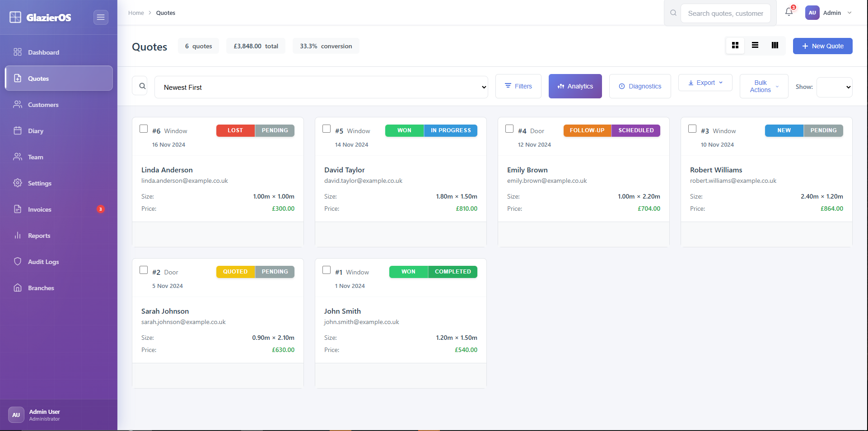Screen dimensions: 868x431
Task: Open the Reports section
Action: (x=38, y=235)
